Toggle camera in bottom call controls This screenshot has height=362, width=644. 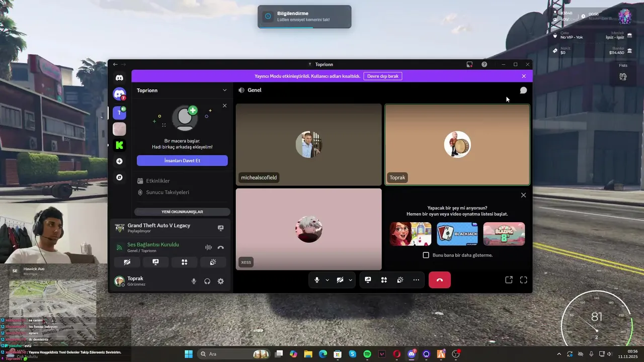340,280
